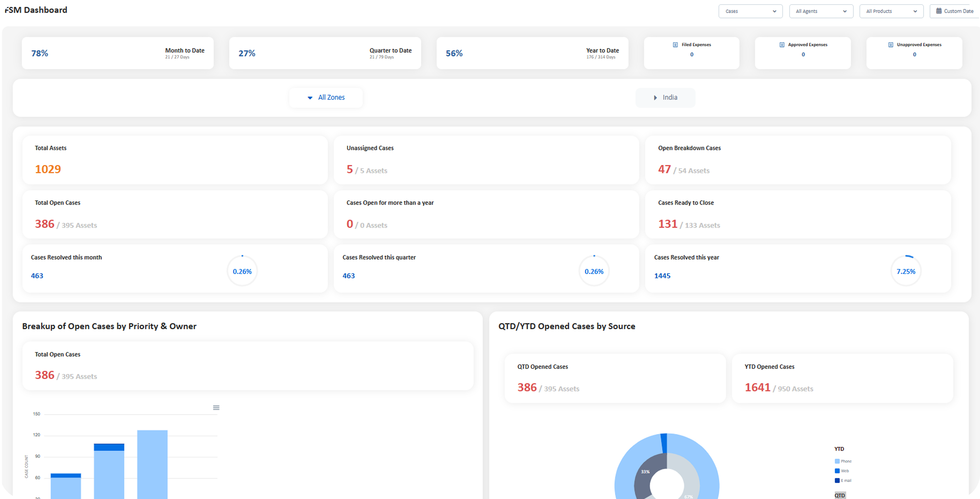Screen dimensions: 980x499
Task: Toggle the Phone legend entry
Action: pyautogui.click(x=843, y=461)
